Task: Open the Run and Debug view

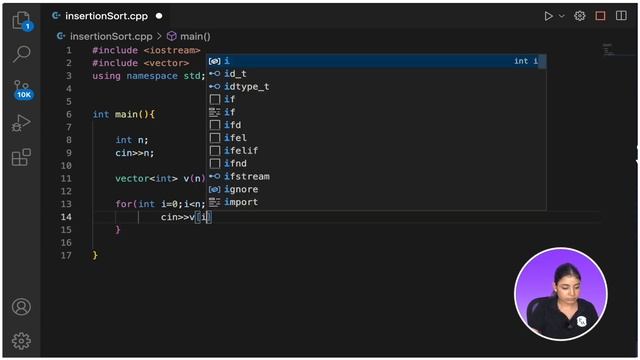Action: 21,123
